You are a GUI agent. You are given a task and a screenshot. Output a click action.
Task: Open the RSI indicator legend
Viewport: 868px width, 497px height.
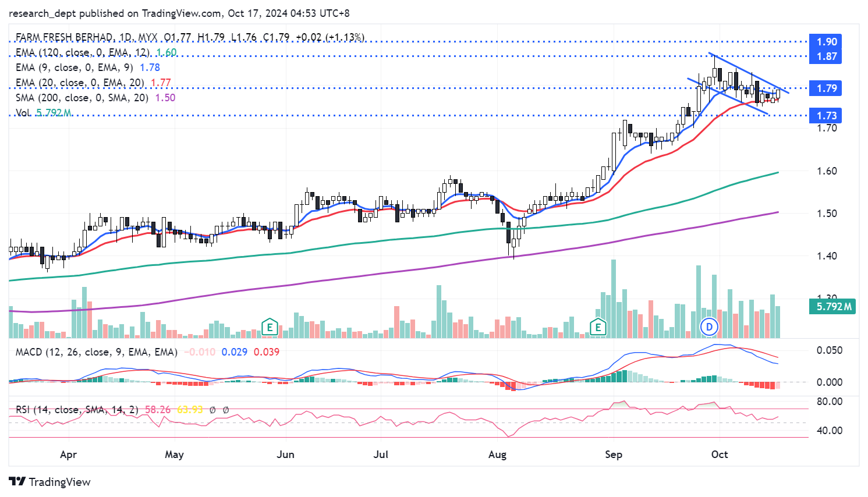point(77,410)
